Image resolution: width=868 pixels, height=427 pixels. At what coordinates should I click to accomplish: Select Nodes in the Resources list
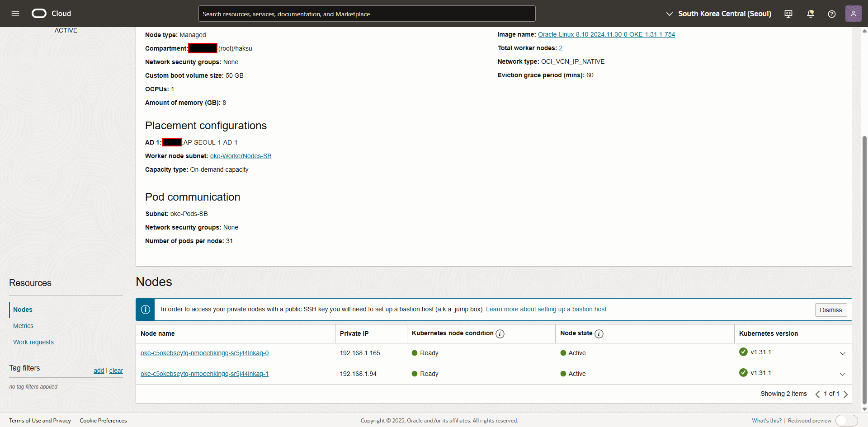tap(23, 310)
